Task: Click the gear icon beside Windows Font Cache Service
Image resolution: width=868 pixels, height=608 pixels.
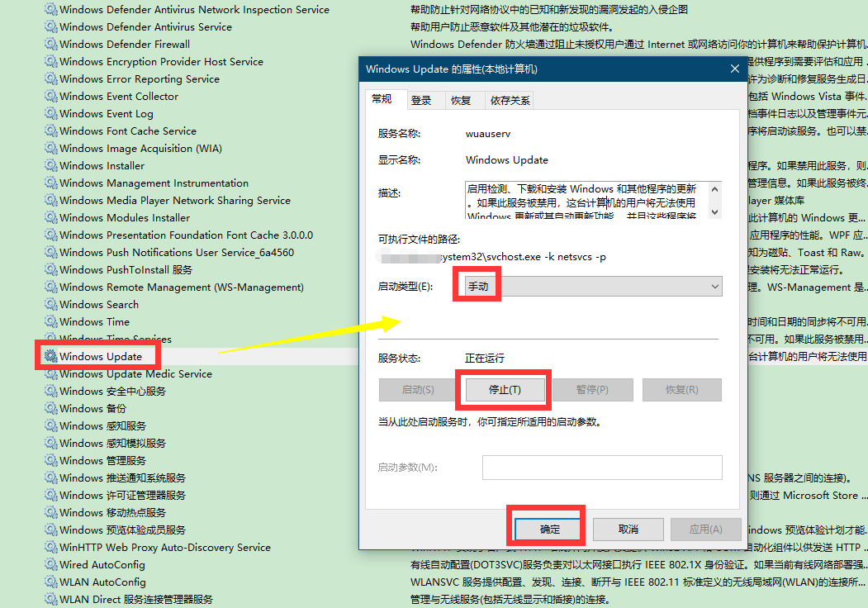Action: click(51, 131)
